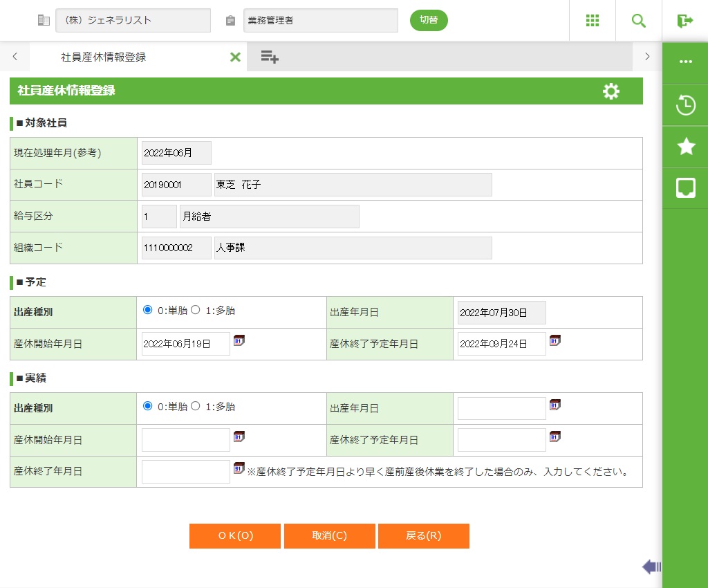Open the history clock icon in sidebar

click(x=685, y=106)
